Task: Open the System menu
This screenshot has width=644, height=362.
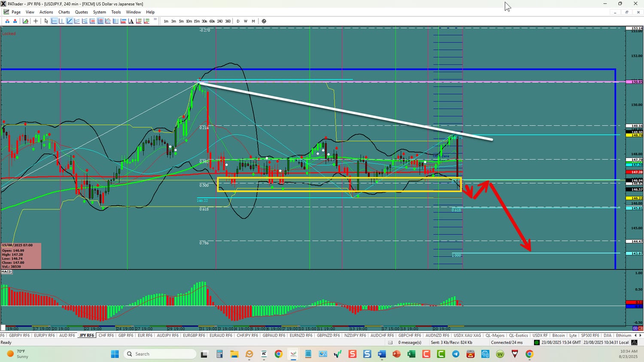Action: click(99, 12)
